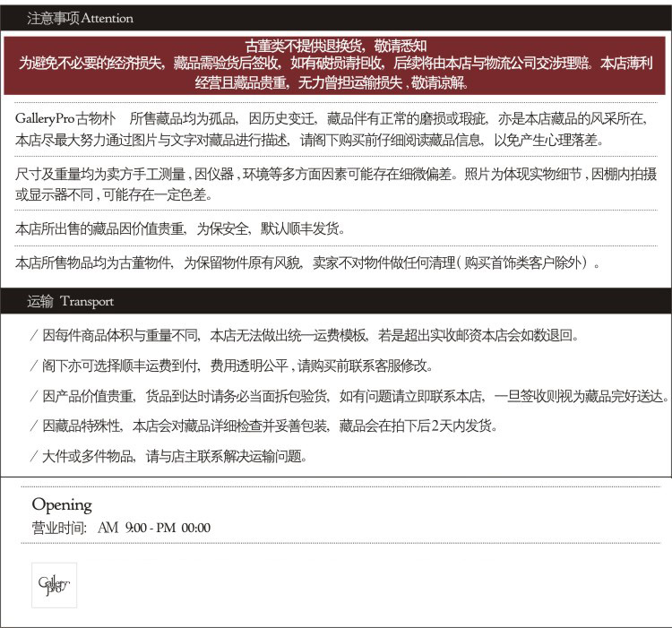
Task: Click the line 尺寸及重量均为卖方手工测量
Action: tap(336, 174)
